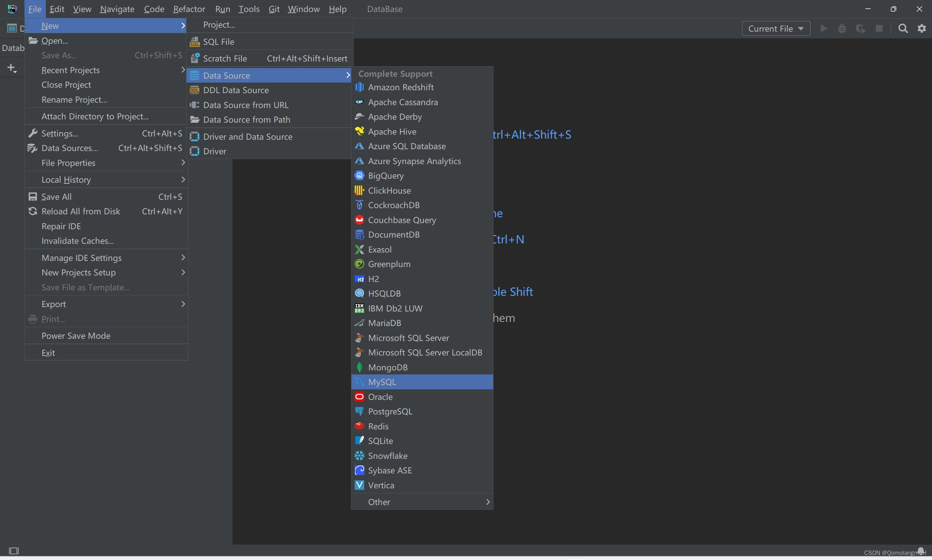This screenshot has height=560, width=932.
Task: Choose the Oracle data source
Action: click(x=380, y=397)
